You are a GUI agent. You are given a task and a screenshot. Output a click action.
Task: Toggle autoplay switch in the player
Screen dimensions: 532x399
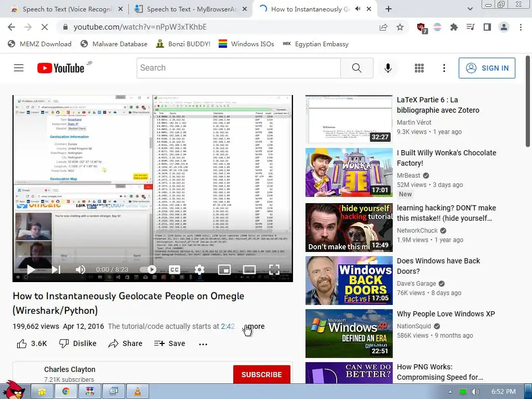[148, 270]
